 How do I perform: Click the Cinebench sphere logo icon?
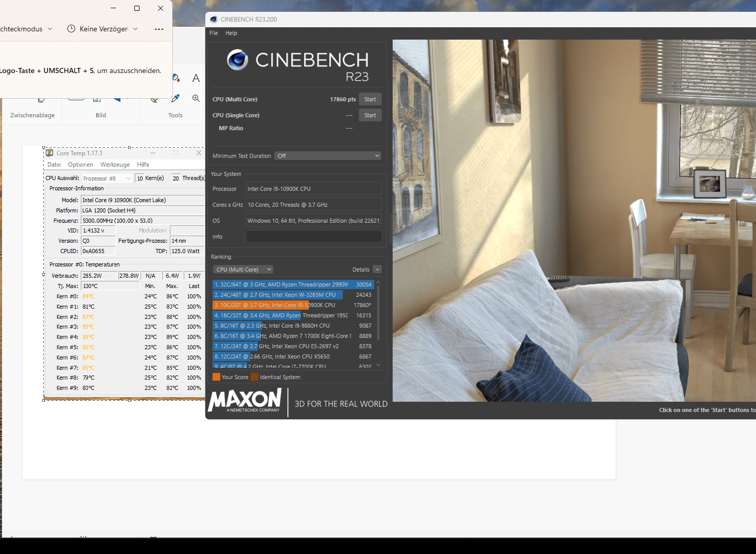tap(238, 60)
